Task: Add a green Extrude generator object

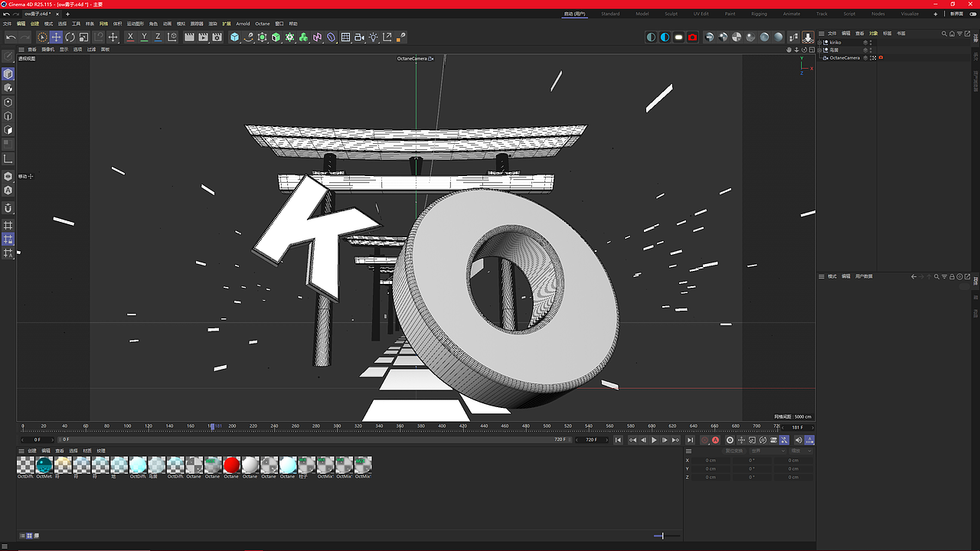Action: tap(276, 37)
